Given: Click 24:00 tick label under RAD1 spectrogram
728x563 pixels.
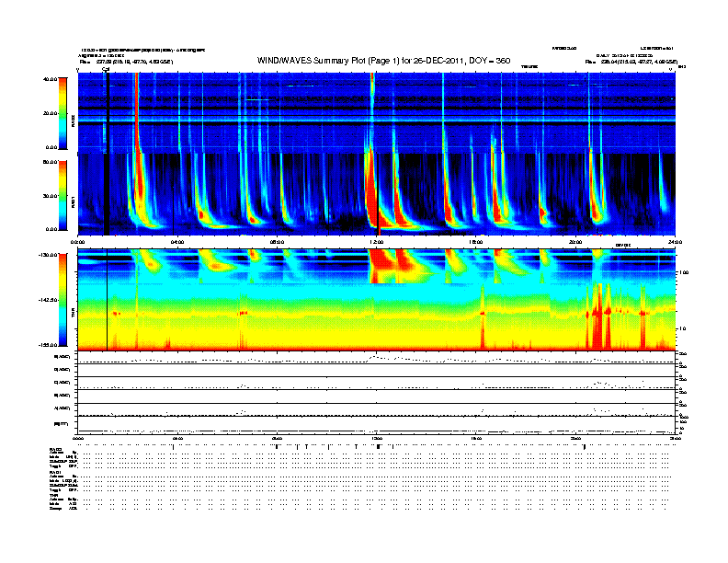Looking at the screenshot, I should pos(675,242).
